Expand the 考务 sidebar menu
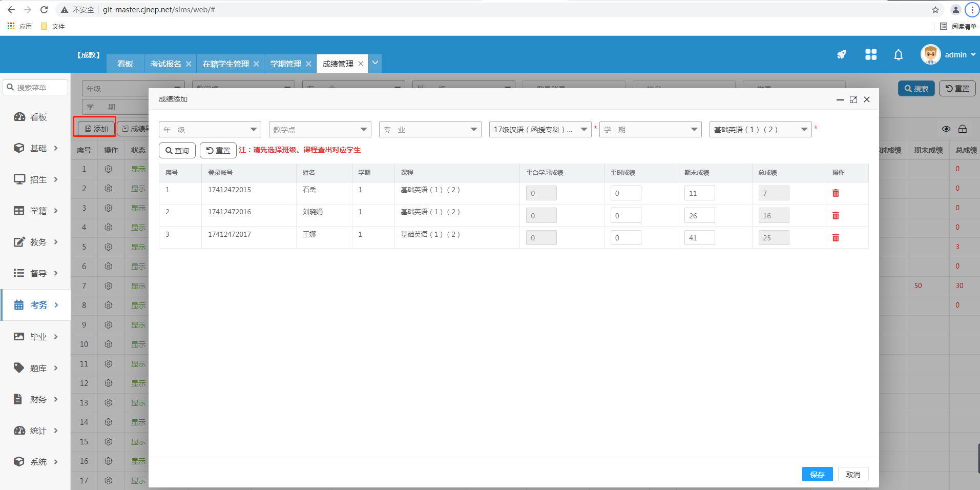Image resolution: width=980 pixels, height=490 pixels. click(36, 305)
